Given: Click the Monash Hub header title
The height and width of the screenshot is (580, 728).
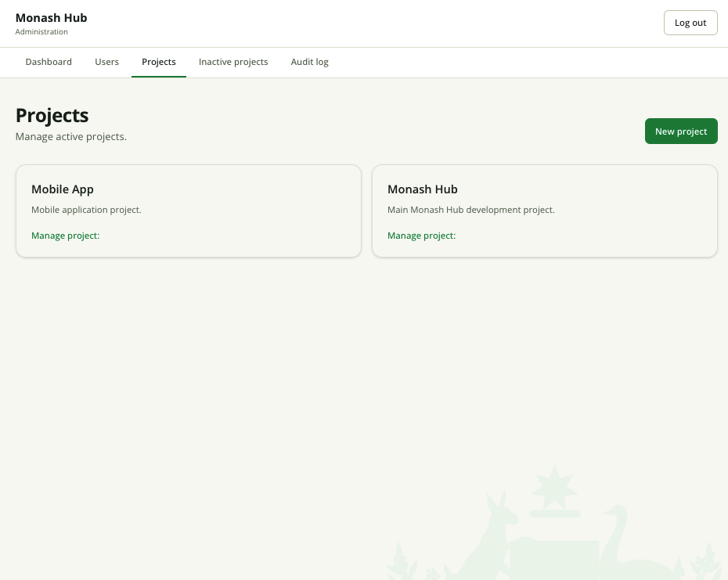Looking at the screenshot, I should [x=51, y=18].
